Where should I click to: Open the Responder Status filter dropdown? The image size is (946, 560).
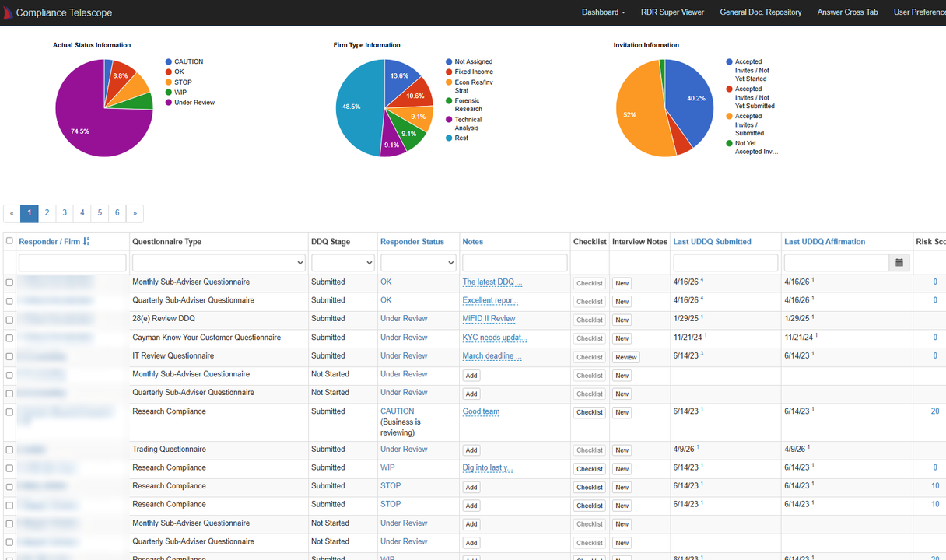coord(418,263)
